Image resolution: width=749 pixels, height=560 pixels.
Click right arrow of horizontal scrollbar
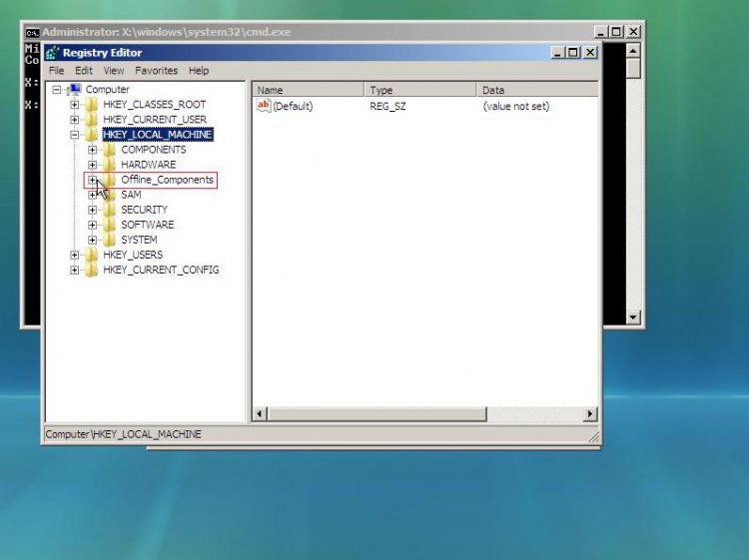coord(590,414)
